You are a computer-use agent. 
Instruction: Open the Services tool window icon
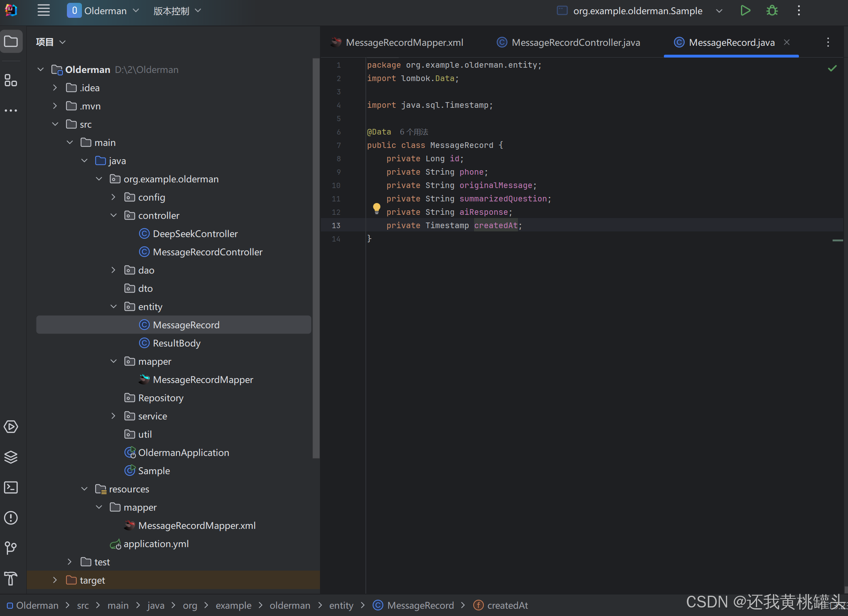(11, 426)
